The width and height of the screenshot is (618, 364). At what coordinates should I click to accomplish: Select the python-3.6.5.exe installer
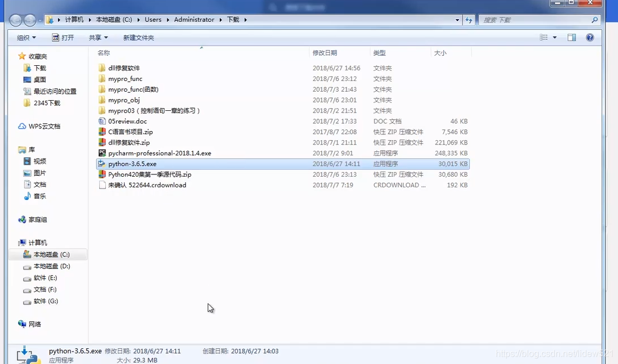click(x=132, y=164)
